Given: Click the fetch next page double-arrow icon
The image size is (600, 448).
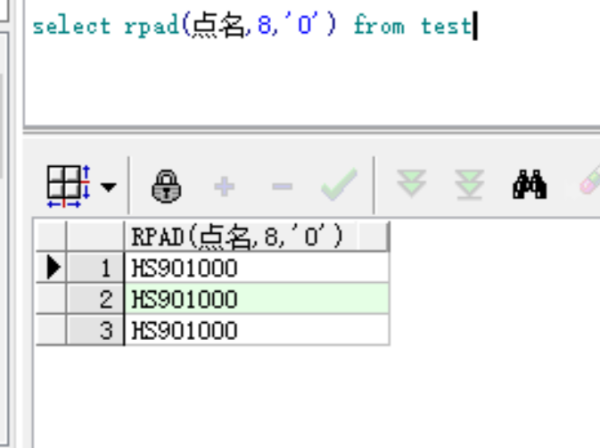Looking at the screenshot, I should tap(412, 183).
